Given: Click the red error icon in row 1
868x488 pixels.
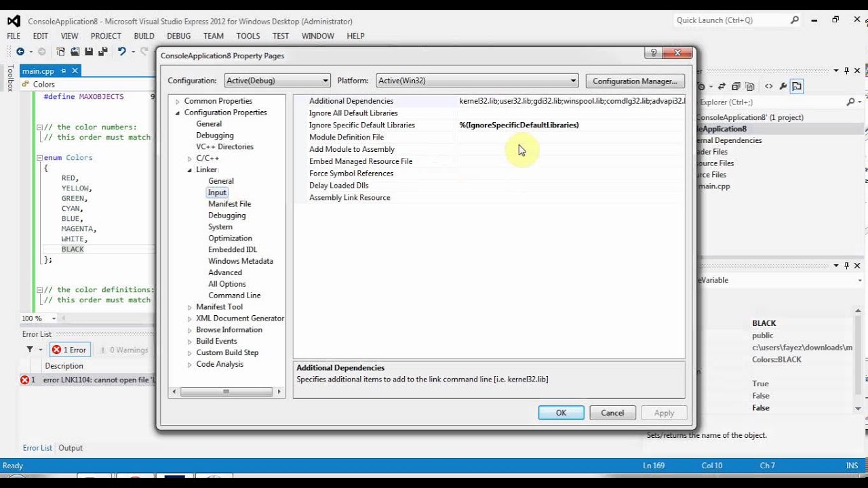Looking at the screenshot, I should (x=25, y=380).
